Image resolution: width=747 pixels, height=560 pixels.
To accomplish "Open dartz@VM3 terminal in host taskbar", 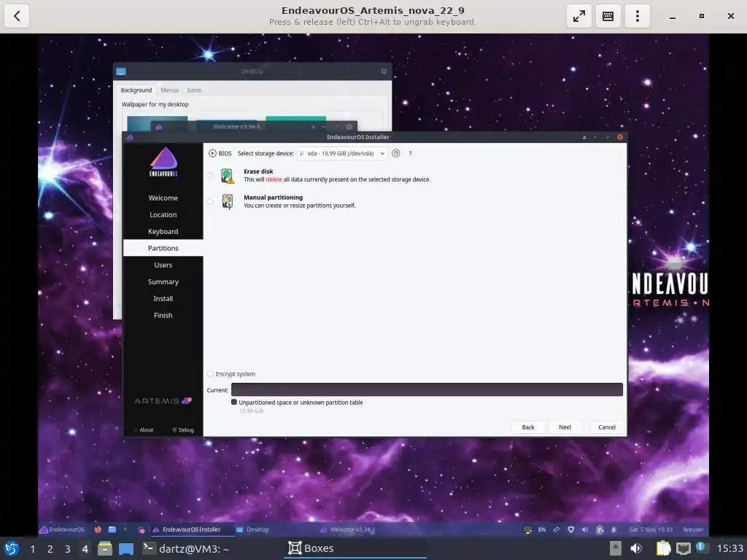I will coord(186,548).
